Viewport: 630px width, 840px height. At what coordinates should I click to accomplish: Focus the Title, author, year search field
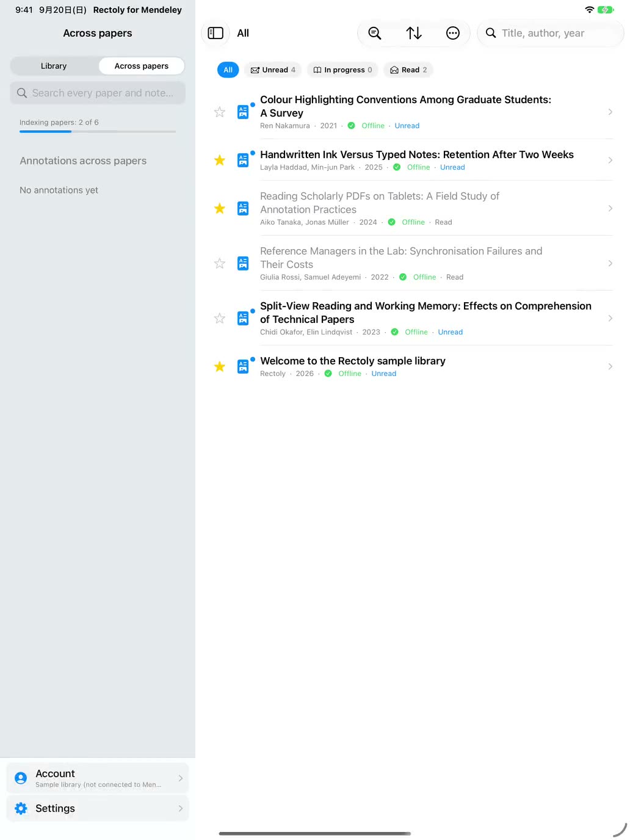pyautogui.click(x=550, y=33)
